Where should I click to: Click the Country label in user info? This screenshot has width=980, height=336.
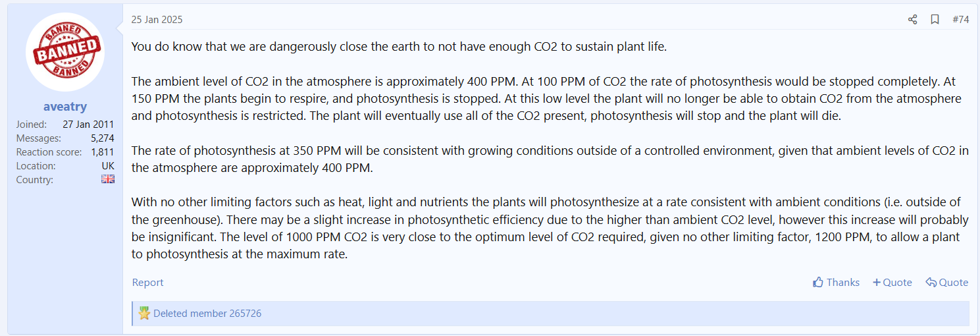click(x=35, y=180)
